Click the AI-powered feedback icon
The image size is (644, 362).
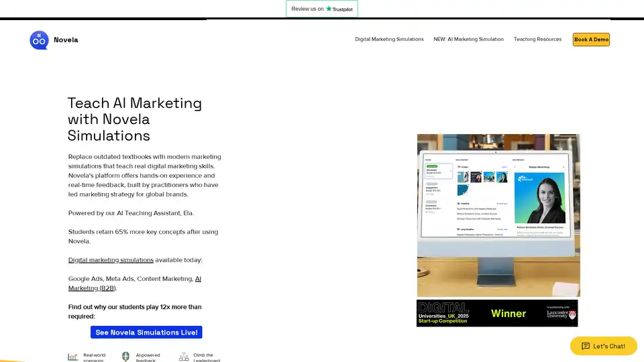click(125, 357)
